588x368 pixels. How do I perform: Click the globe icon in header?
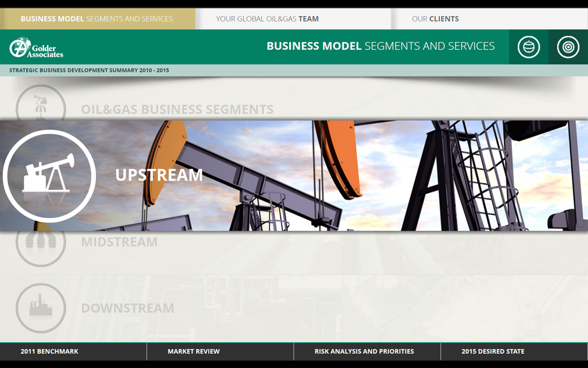point(528,47)
